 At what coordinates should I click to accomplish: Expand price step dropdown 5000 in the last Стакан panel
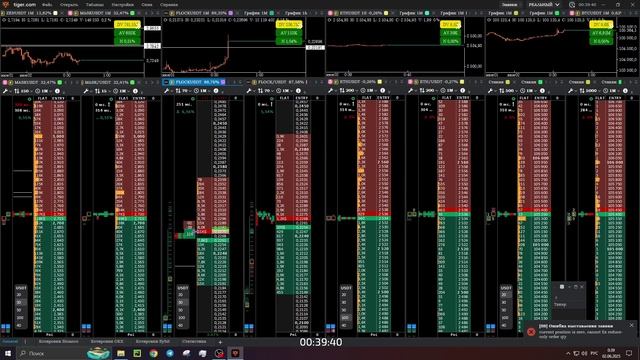click(x=590, y=91)
